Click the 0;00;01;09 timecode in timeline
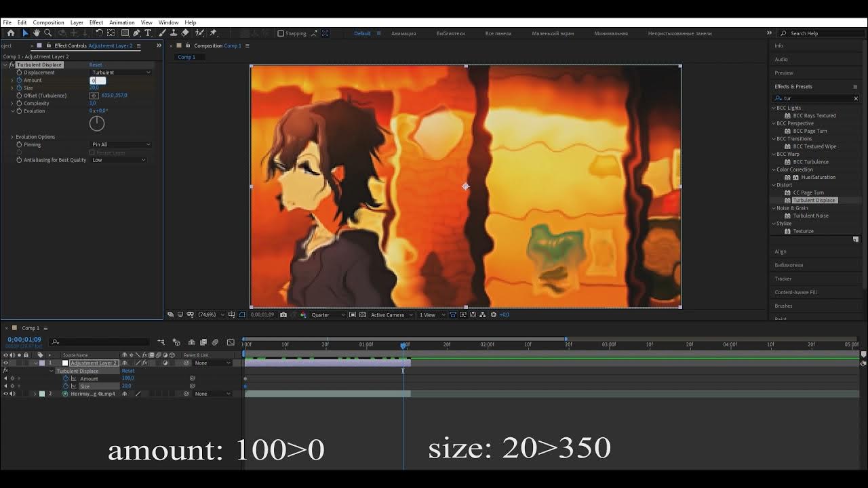The width and height of the screenshot is (868, 488). point(24,339)
